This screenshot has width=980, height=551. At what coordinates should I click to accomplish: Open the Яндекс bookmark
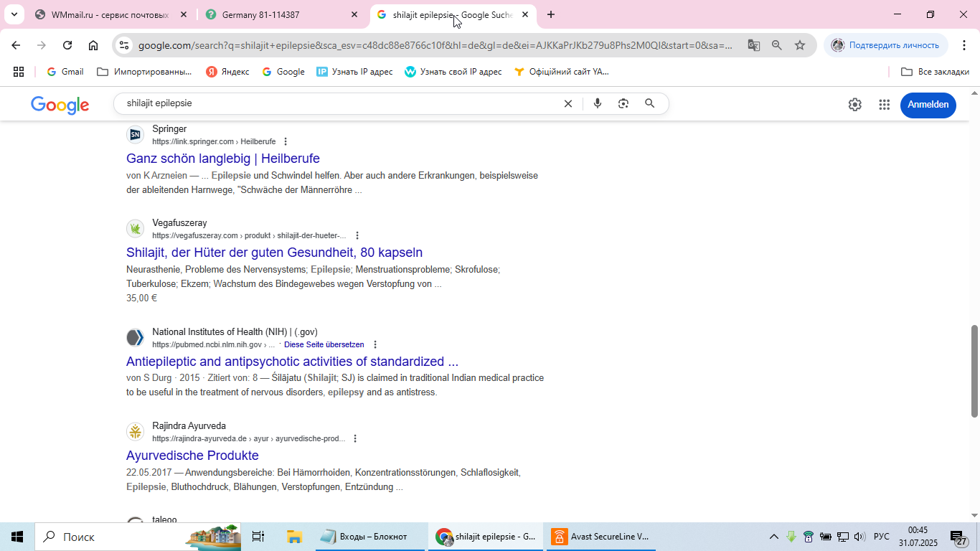tap(227, 72)
